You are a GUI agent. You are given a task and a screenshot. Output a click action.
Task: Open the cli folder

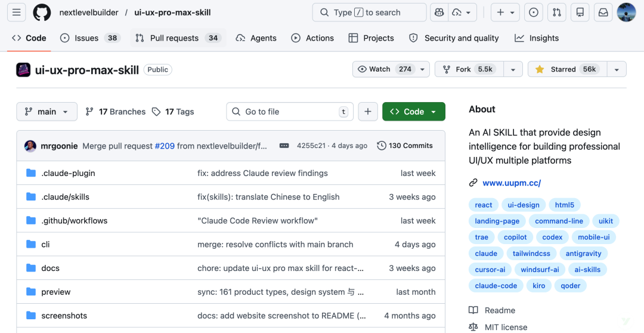(x=45, y=244)
